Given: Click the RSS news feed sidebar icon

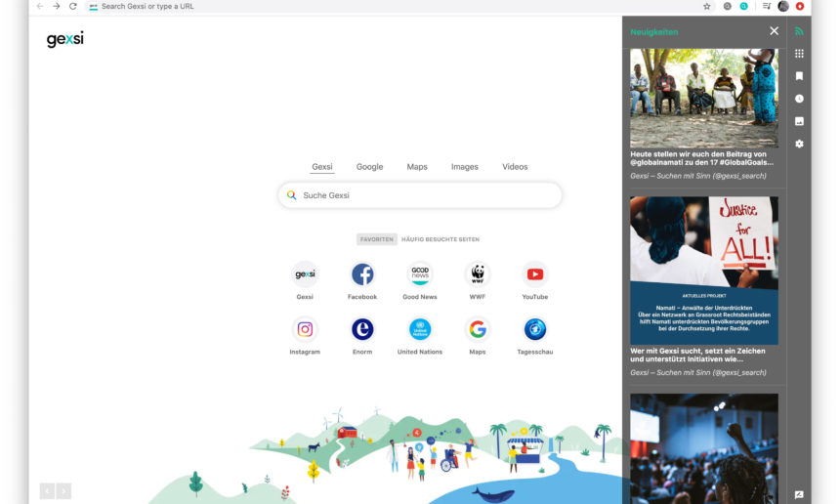Looking at the screenshot, I should 799,31.
